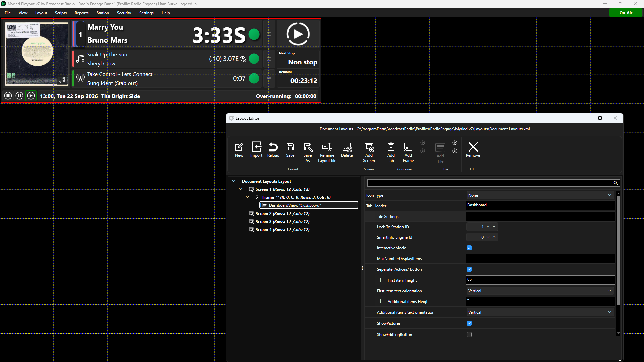Disable the InteractiveMode checkbox
This screenshot has width=644, height=362.
click(469, 248)
